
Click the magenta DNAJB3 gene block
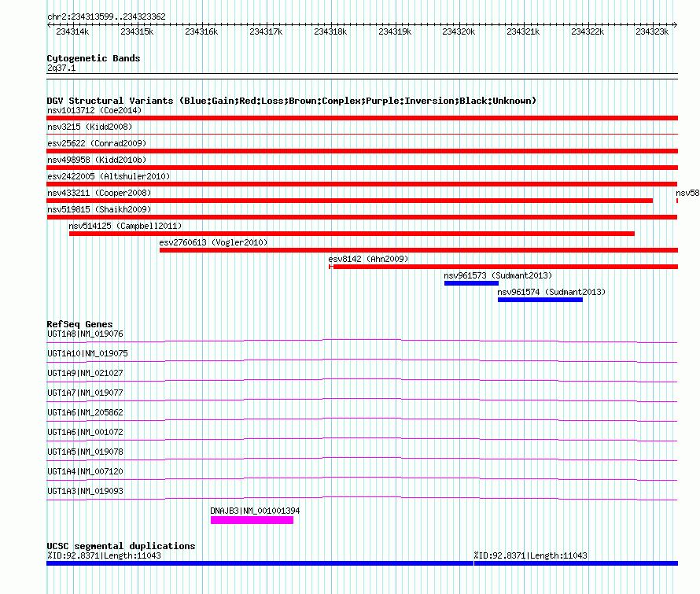[252, 520]
